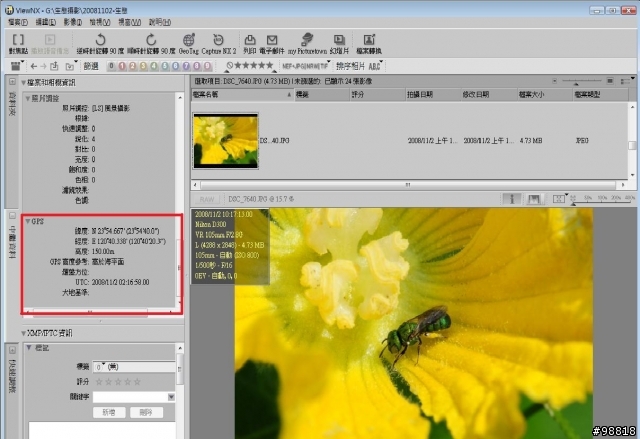Sort by file name (檔案名稱) column header
The height and width of the screenshot is (439, 640).
coord(242,95)
